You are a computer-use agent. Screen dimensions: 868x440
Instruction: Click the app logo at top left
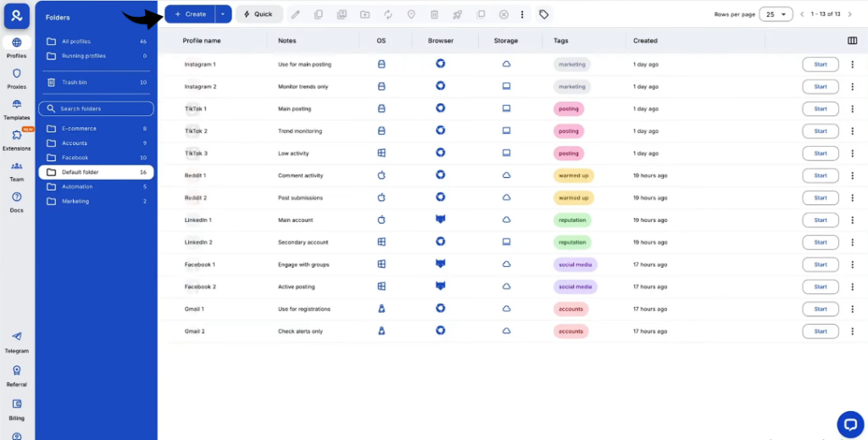coord(17,16)
